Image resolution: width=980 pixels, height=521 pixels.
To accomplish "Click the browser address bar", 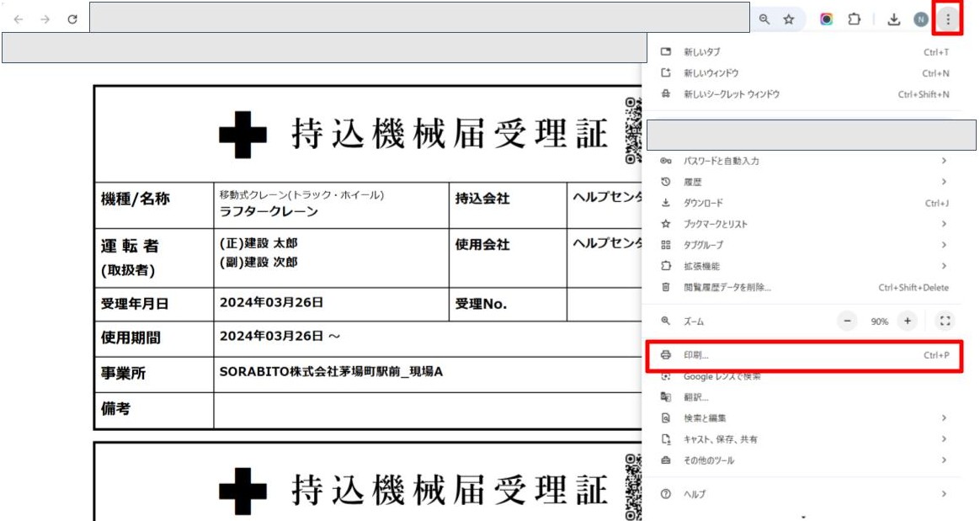I will coord(419,17).
